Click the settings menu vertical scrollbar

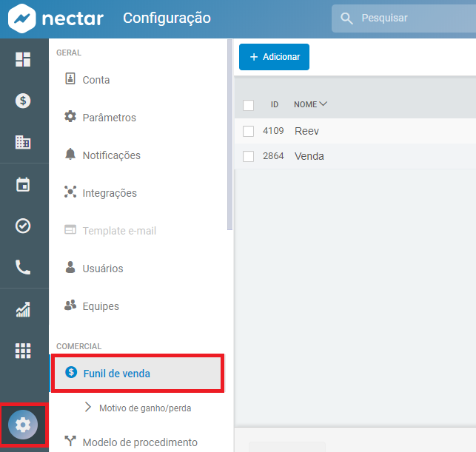click(229, 133)
